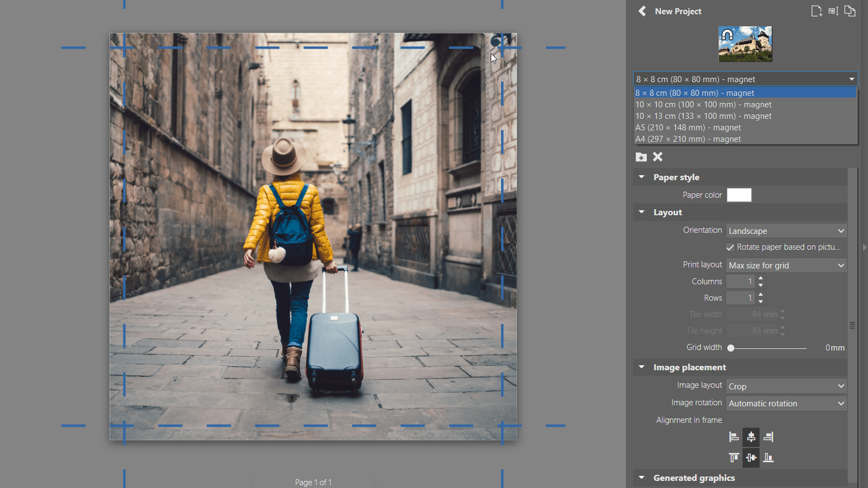
Task: Align image to the right in frame
Action: pyautogui.click(x=768, y=437)
